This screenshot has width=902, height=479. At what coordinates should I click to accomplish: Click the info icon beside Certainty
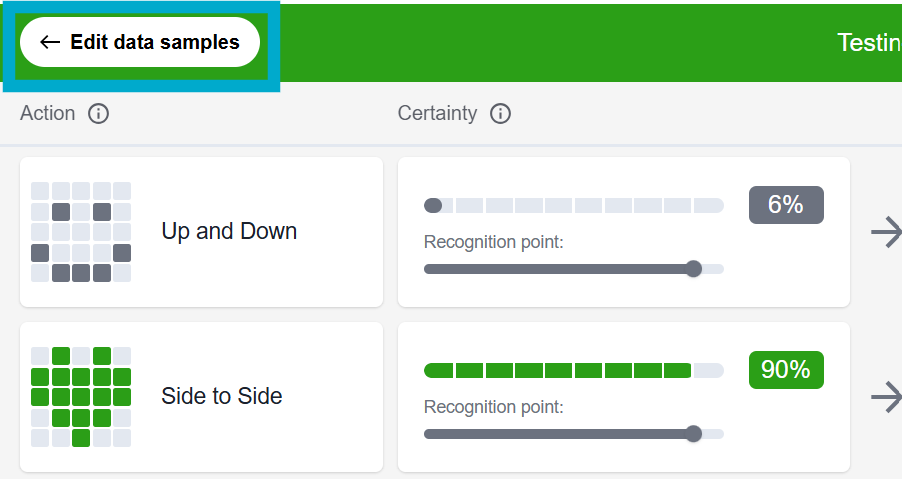[501, 114]
